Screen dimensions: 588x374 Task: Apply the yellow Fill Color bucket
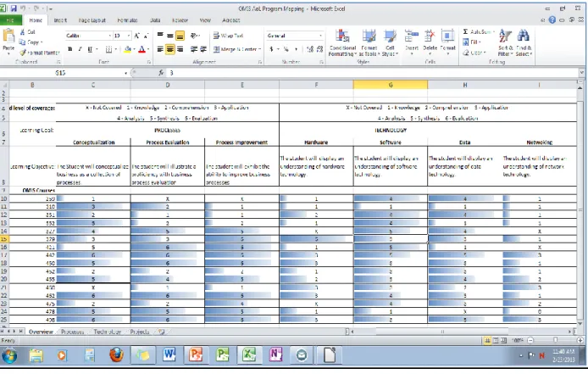coord(127,49)
